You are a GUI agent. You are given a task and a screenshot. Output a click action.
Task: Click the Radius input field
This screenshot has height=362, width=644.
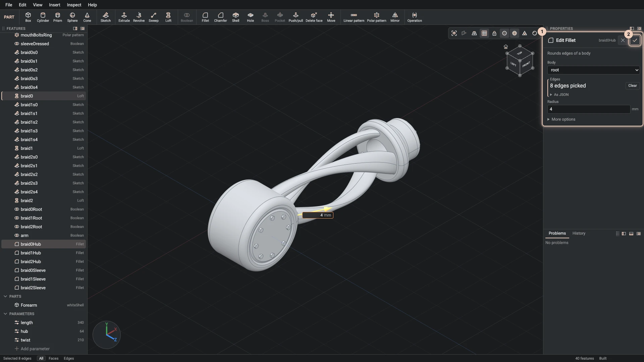[x=589, y=109]
